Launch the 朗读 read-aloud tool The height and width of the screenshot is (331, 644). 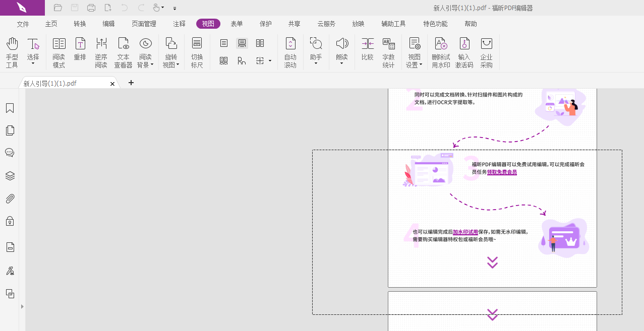click(x=342, y=49)
